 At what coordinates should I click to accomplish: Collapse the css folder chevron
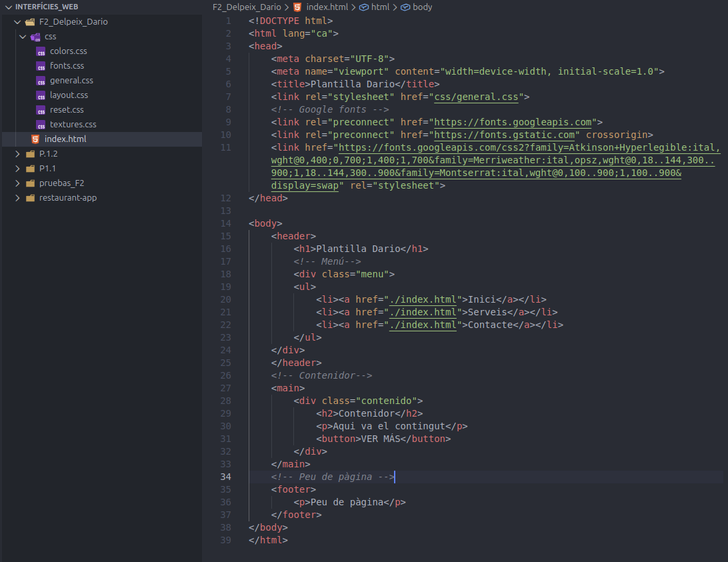[x=23, y=37]
